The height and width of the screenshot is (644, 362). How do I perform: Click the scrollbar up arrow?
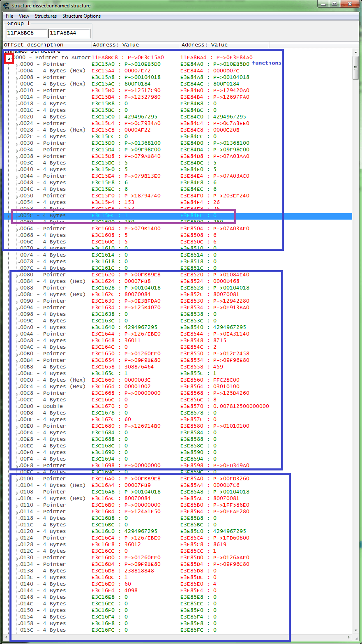click(356, 51)
